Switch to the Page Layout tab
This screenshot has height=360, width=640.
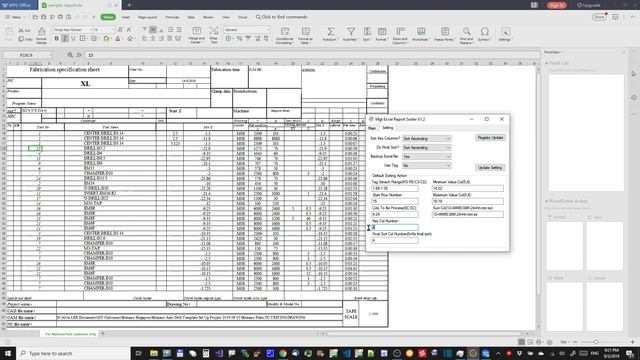click(147, 17)
